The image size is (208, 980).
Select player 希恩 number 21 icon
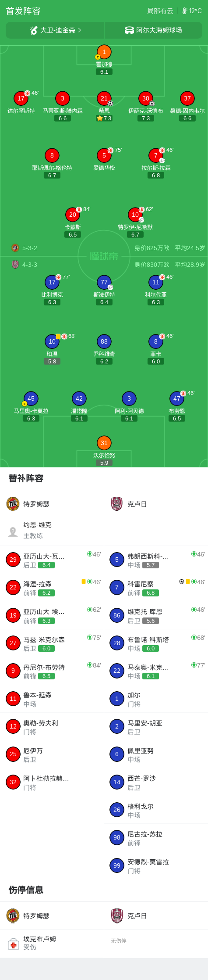(104, 98)
